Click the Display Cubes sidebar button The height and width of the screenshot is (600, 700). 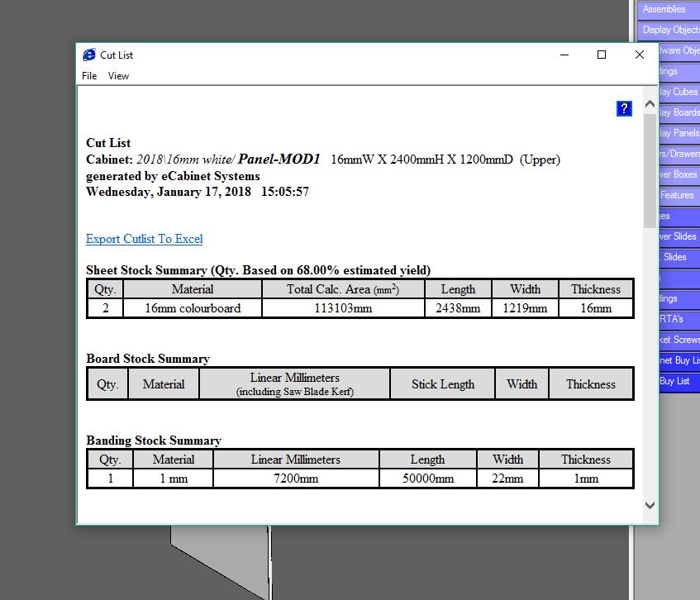click(679, 92)
